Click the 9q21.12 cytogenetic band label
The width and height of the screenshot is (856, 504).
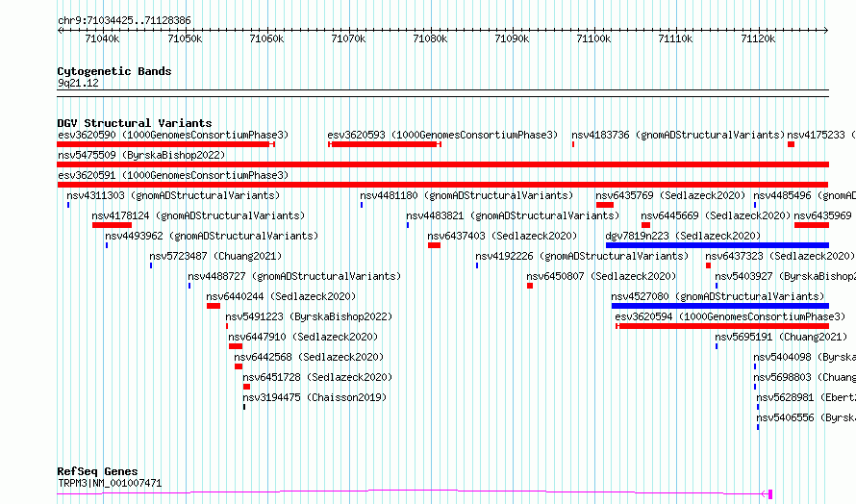tap(78, 83)
